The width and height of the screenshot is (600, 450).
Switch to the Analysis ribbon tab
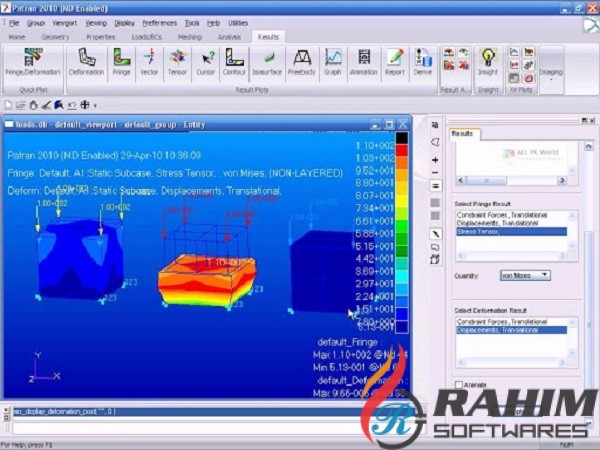point(229,37)
